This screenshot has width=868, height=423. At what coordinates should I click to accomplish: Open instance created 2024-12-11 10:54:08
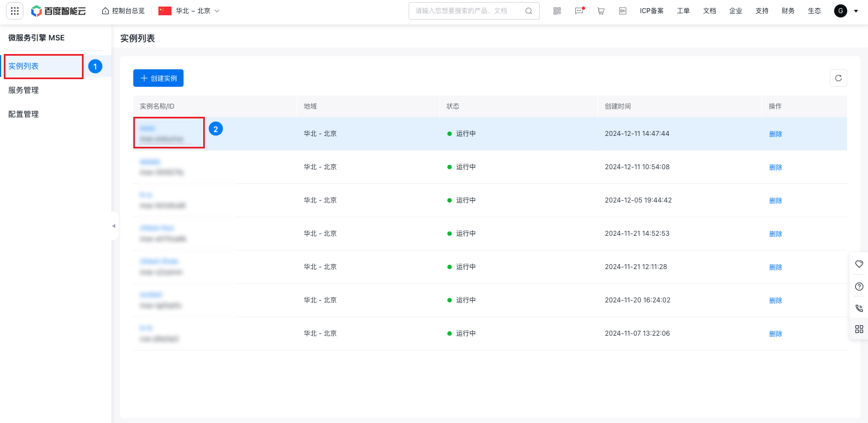150,162
